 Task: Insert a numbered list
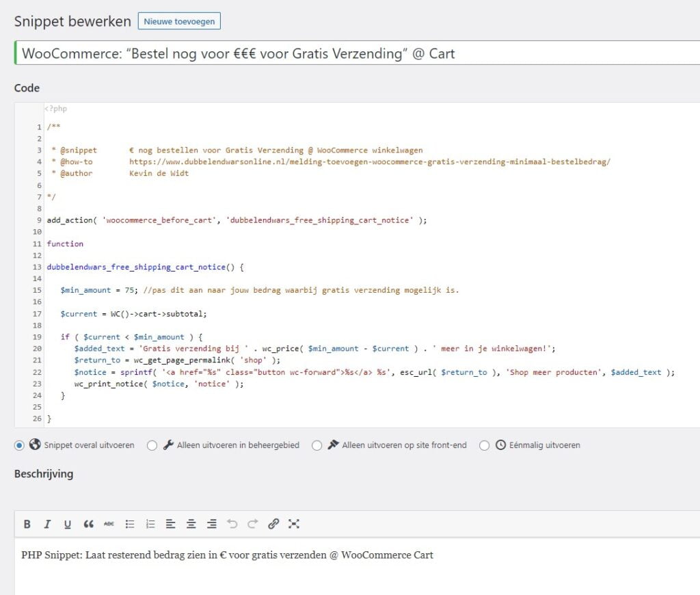(150, 524)
